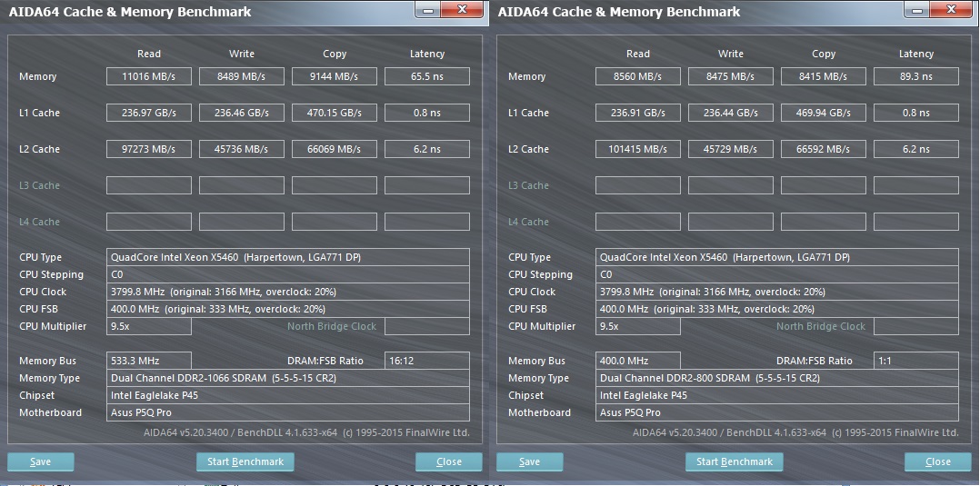Click the 533.3 MHz Memory Bus field
Viewport: 980px width, 486px height.
[149, 361]
